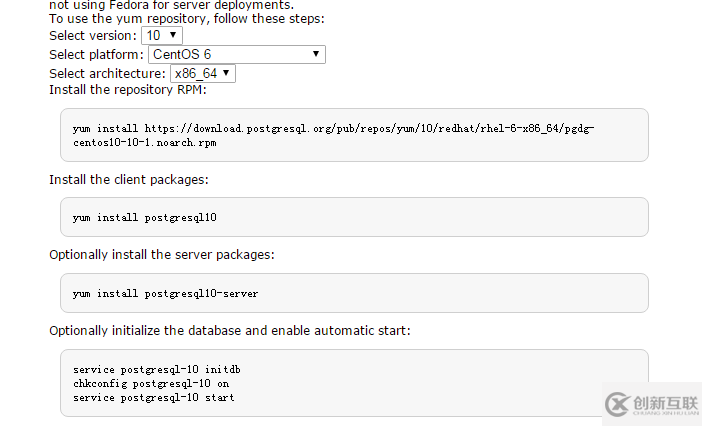This screenshot has width=702, height=426.
Task: Click the "Install the repository RPM:" text
Action: tap(128, 90)
